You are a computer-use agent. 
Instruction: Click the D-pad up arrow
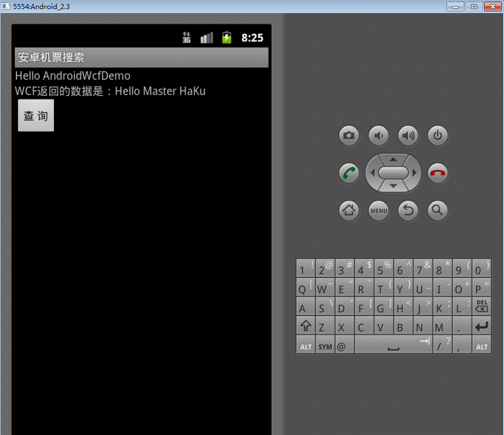pyautogui.click(x=393, y=159)
